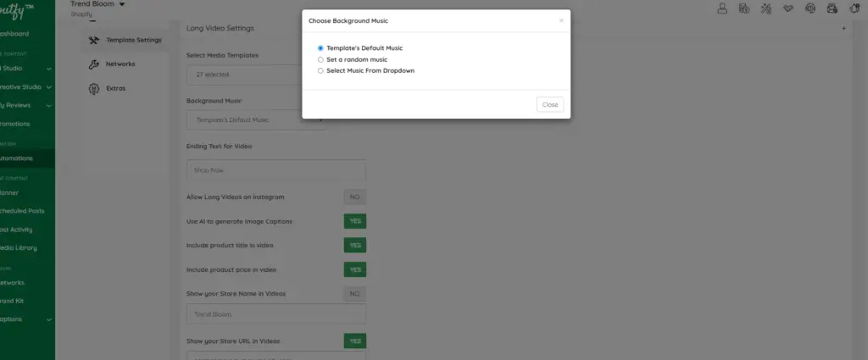Viewport: 868px width, 360px height.
Task: Toggle Allow Long Videos on Instagram switch
Action: pyautogui.click(x=355, y=197)
